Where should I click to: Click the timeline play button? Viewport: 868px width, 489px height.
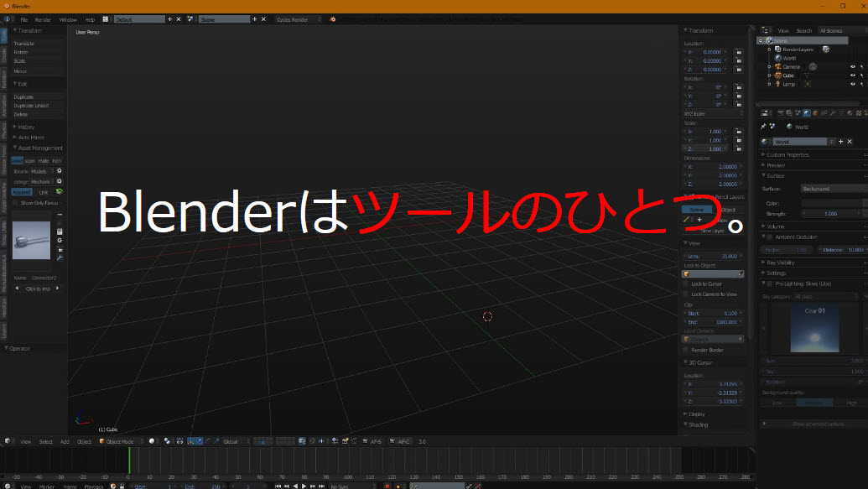coord(304,486)
